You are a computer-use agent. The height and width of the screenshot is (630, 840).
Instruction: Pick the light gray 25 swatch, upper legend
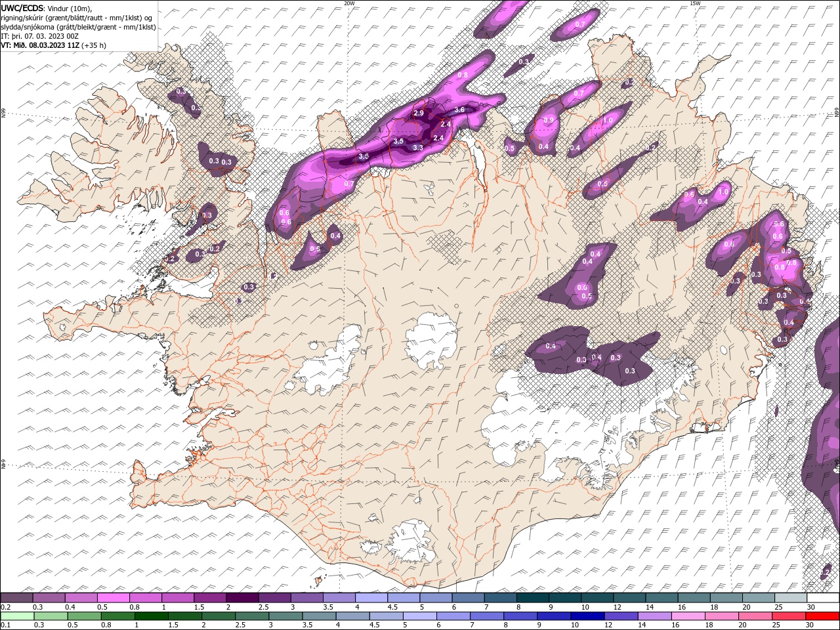tap(790, 598)
